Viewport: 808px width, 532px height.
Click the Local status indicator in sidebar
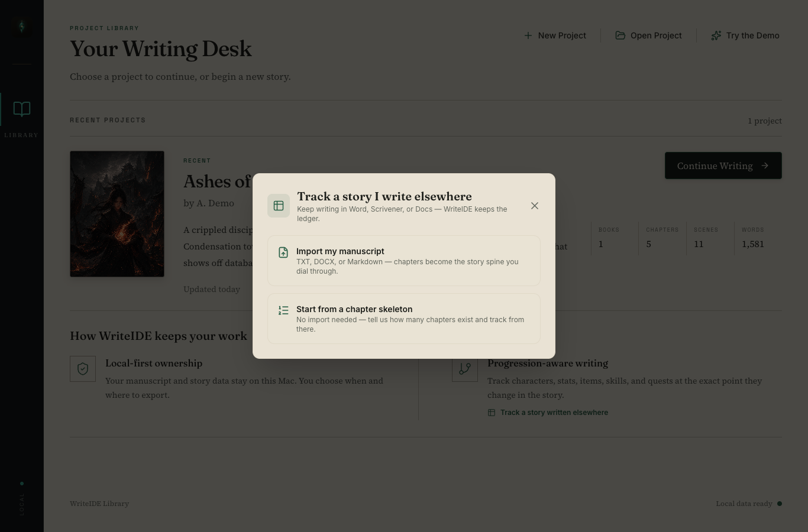point(22,499)
